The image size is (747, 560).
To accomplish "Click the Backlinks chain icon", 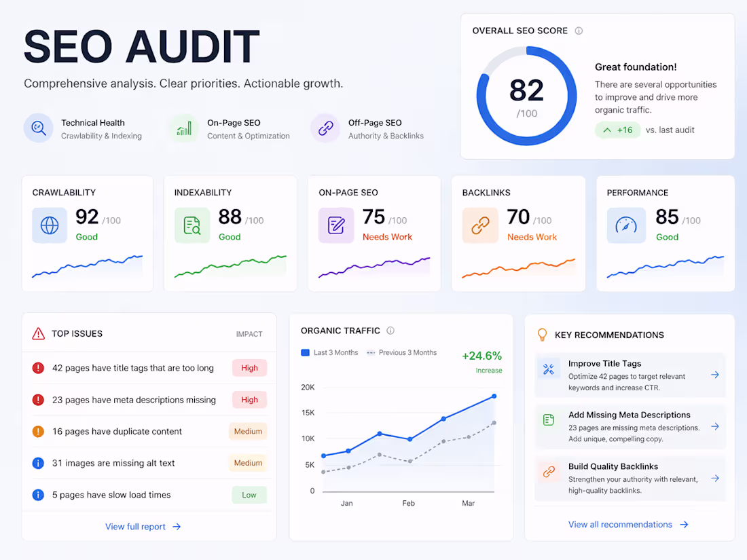I will tap(480, 225).
